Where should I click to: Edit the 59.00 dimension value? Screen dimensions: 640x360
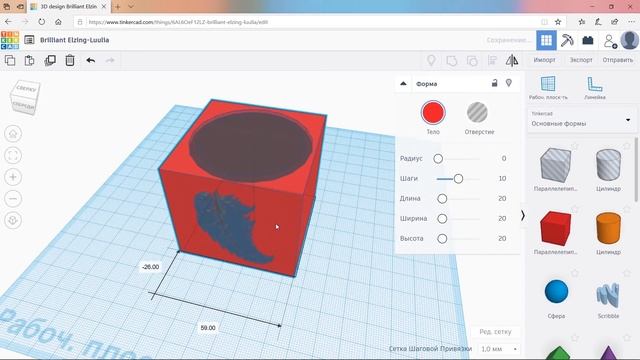(208, 328)
